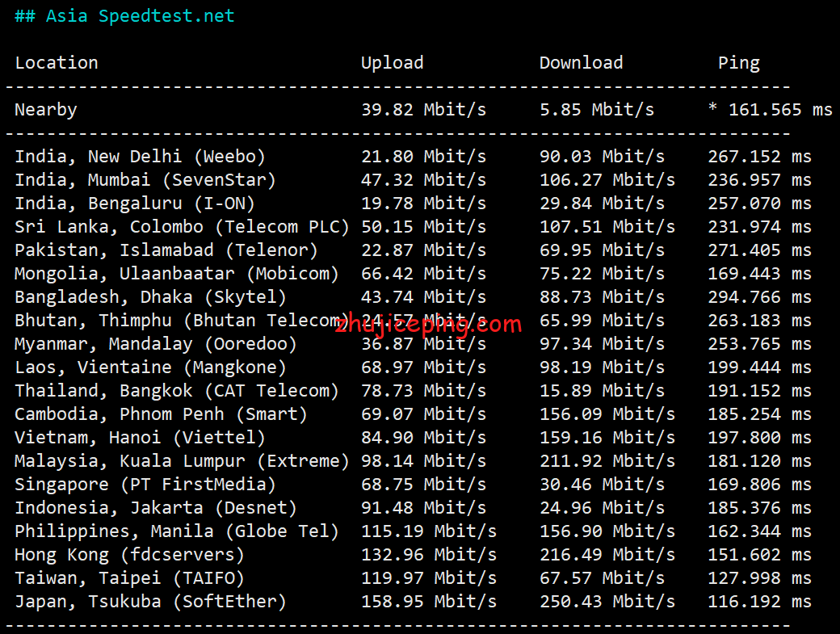840x634 pixels.
Task: Select 'Japan, Tsukuba (SoftEther)' row
Action: [x=413, y=602]
